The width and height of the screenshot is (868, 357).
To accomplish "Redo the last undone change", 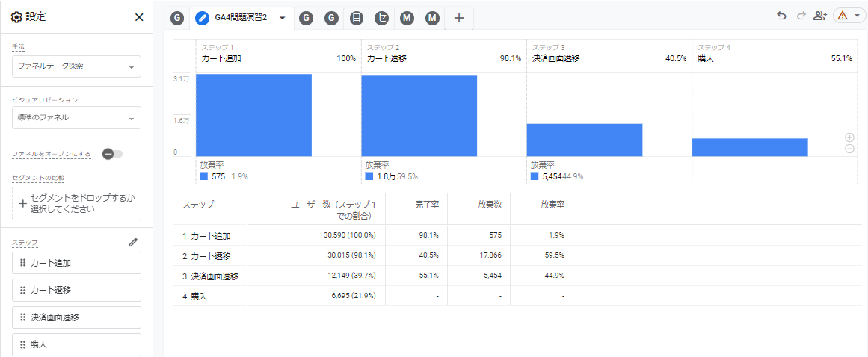I will (x=801, y=16).
